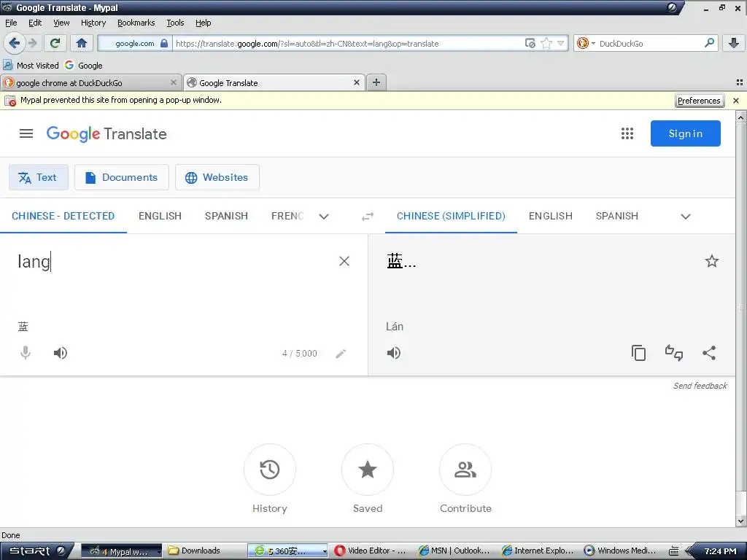Open the File menu
This screenshot has width=747, height=560.
[x=11, y=23]
